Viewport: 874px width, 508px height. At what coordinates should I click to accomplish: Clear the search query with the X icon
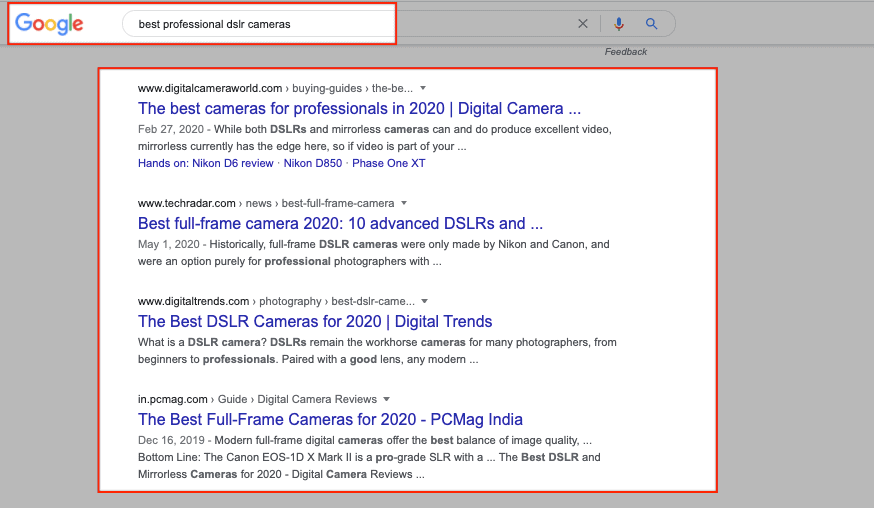[583, 24]
